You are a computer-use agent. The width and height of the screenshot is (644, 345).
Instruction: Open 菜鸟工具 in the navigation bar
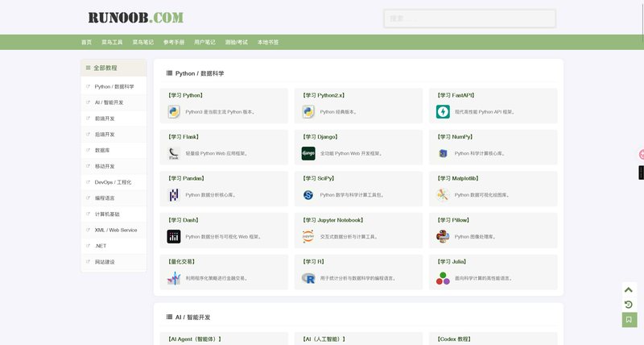tap(112, 43)
